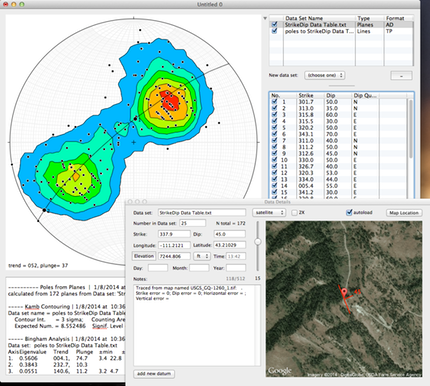Click the Data set name field
The image size is (430, 386).
click(202, 213)
